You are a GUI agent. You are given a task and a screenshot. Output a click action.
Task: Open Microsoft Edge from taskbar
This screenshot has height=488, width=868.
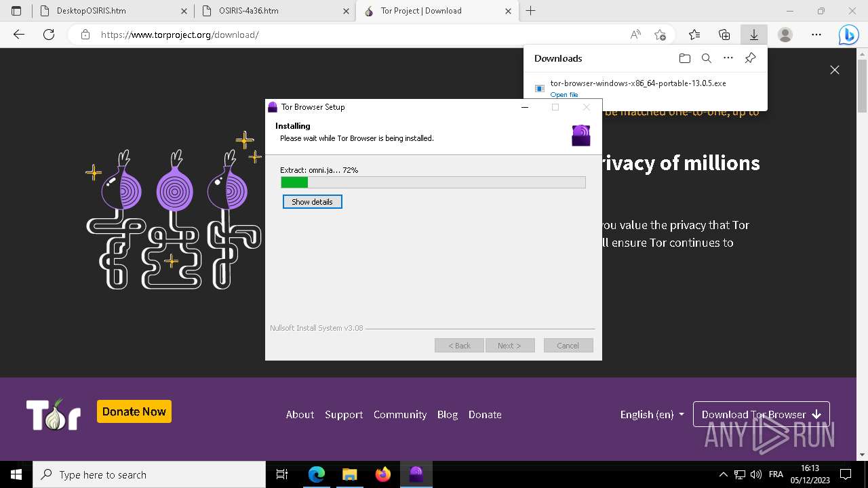pos(316,474)
